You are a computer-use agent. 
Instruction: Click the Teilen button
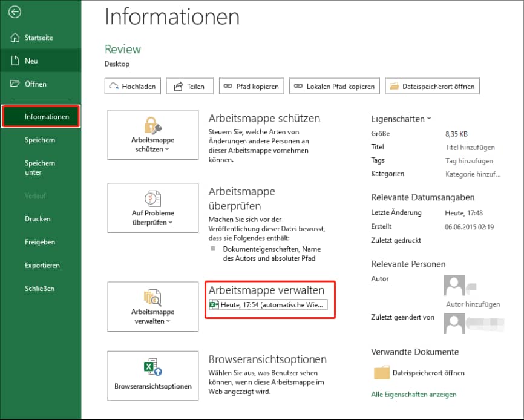point(189,86)
